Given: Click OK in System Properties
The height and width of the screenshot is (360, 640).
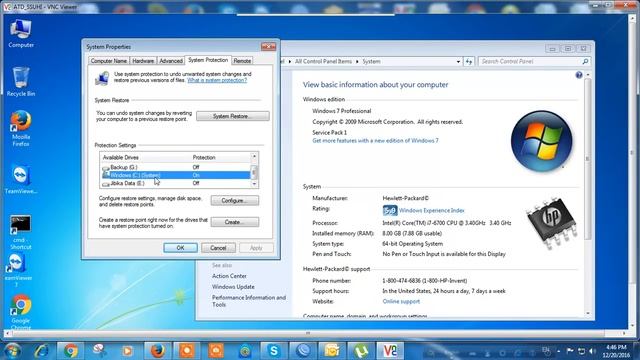Looking at the screenshot, I should coord(180,248).
